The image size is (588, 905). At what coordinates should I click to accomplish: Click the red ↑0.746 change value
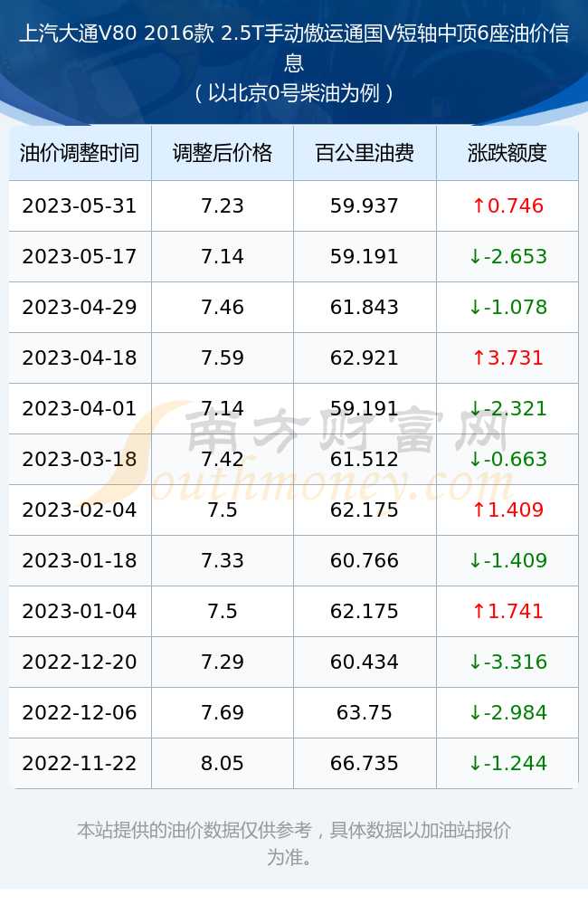(507, 206)
